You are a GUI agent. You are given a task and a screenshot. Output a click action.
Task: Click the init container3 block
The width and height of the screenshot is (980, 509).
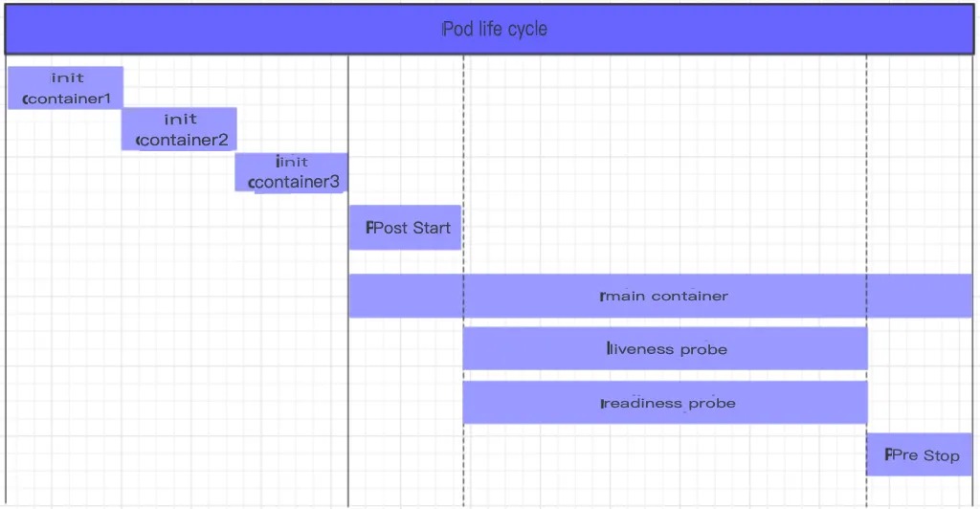(x=292, y=172)
